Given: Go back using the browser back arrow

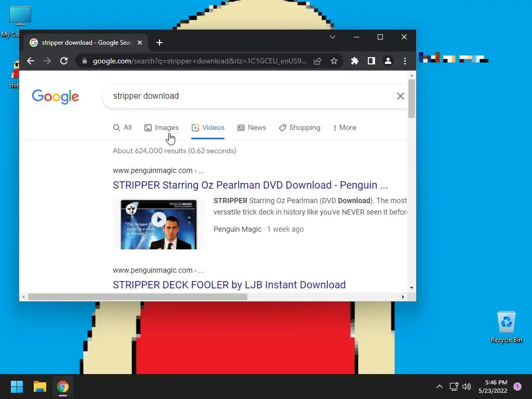Looking at the screenshot, I should click(31, 61).
